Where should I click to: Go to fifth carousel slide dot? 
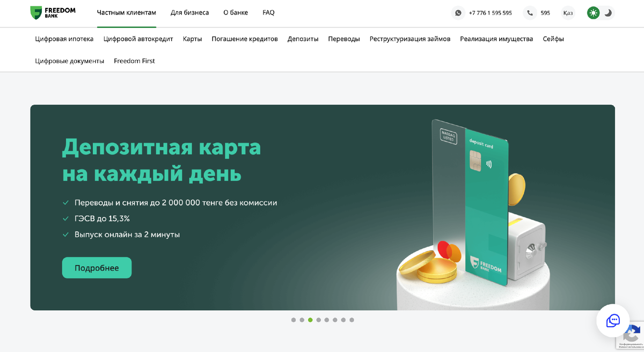coord(327,320)
